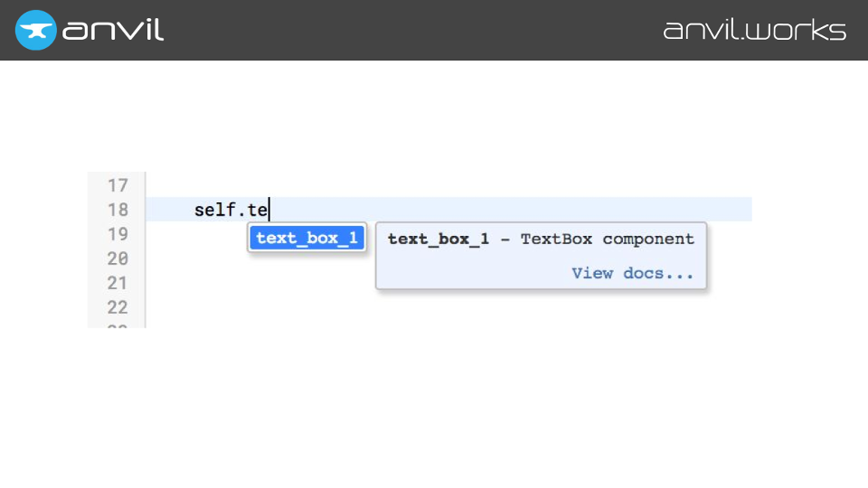
Task: Click line number 18 in the gutter
Action: [118, 210]
